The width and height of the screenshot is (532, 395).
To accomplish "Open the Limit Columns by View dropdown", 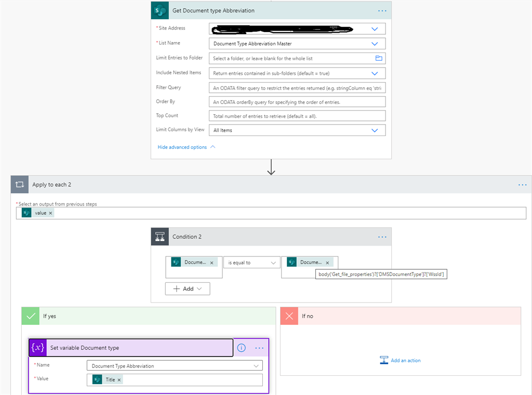I will [374, 130].
